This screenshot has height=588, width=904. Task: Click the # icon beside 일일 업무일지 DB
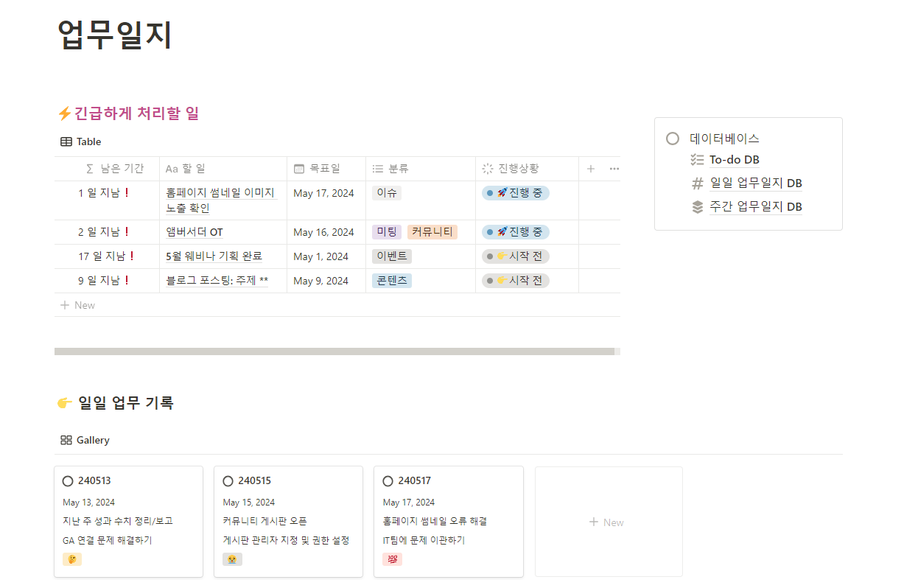tap(697, 183)
